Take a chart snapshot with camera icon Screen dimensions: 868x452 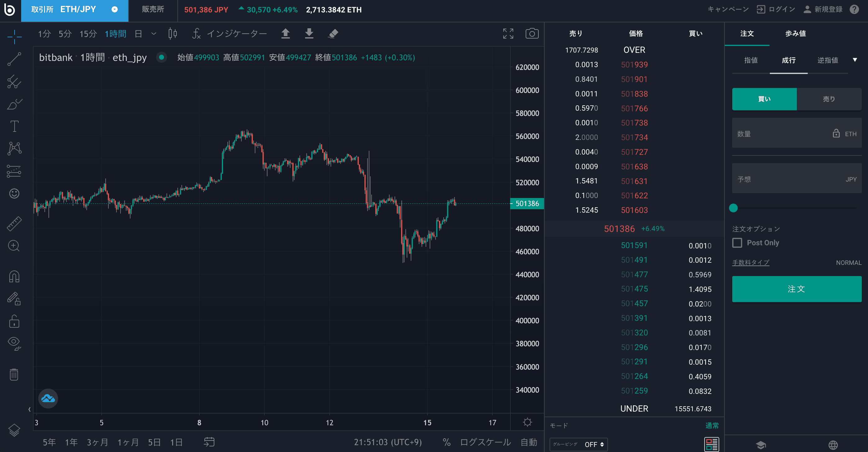coord(532,33)
